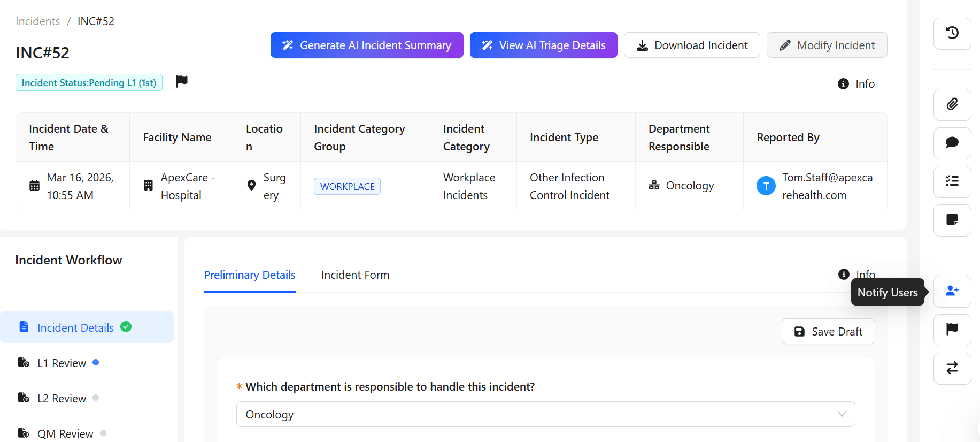Open the comments chat bubble icon
980x442 pixels.
click(x=952, y=143)
